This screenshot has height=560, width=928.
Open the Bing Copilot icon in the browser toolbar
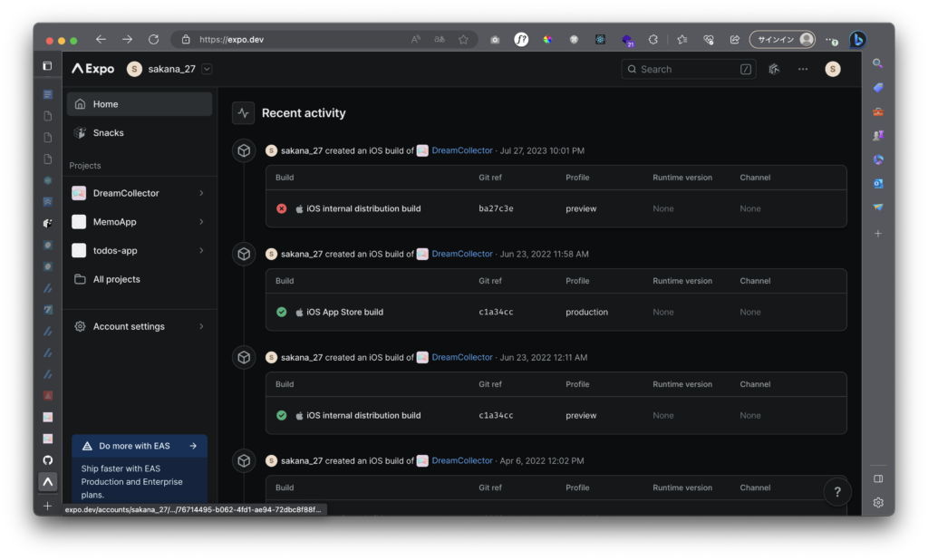pos(857,40)
